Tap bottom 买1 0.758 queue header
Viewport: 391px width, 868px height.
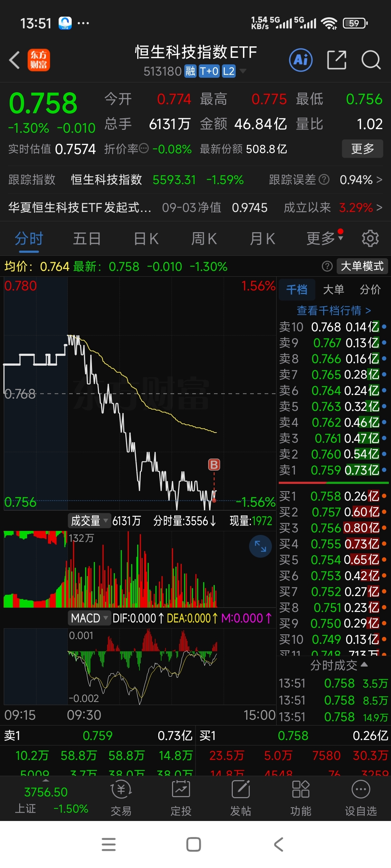pos(294,735)
